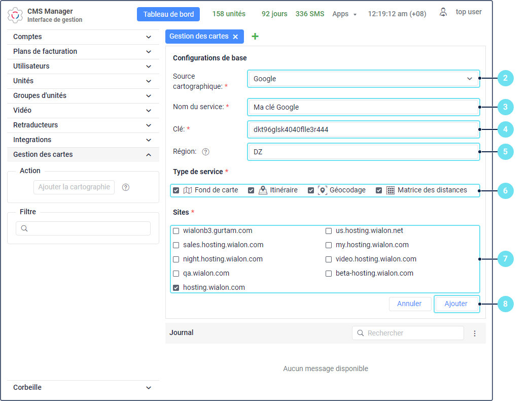Click the Géocodage pin icon
532x401 pixels.
click(x=323, y=190)
